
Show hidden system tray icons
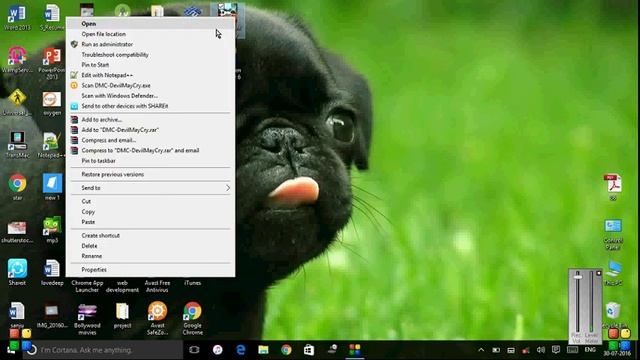[481, 350]
